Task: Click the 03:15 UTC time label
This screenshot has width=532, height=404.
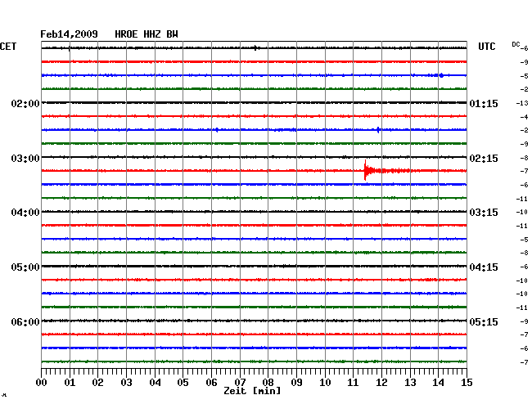Action: coord(484,213)
